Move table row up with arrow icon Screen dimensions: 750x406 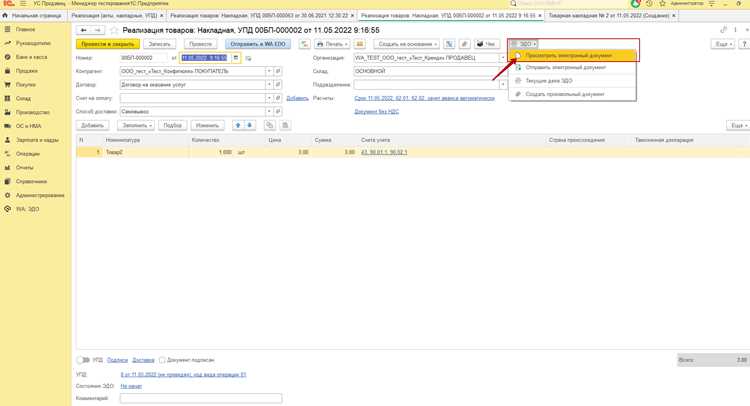[238, 125]
